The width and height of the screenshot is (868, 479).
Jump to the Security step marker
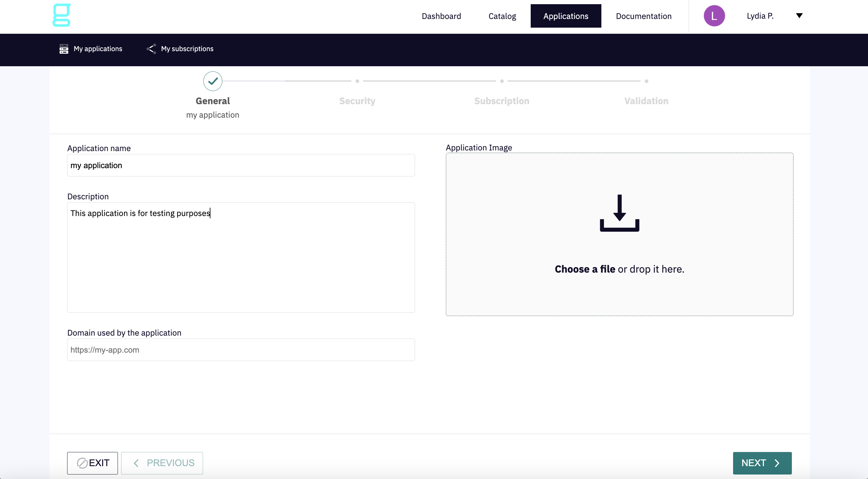point(357,81)
